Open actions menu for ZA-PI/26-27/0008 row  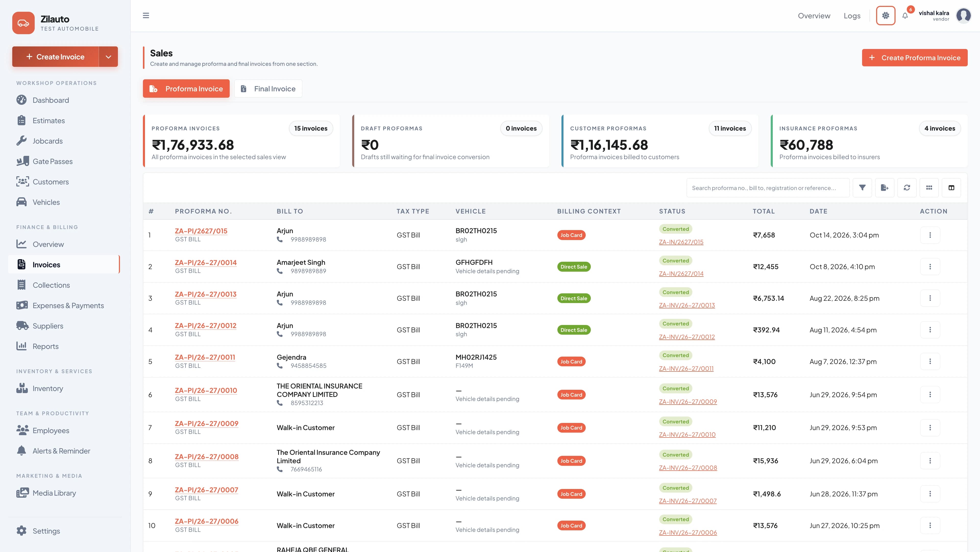click(930, 461)
